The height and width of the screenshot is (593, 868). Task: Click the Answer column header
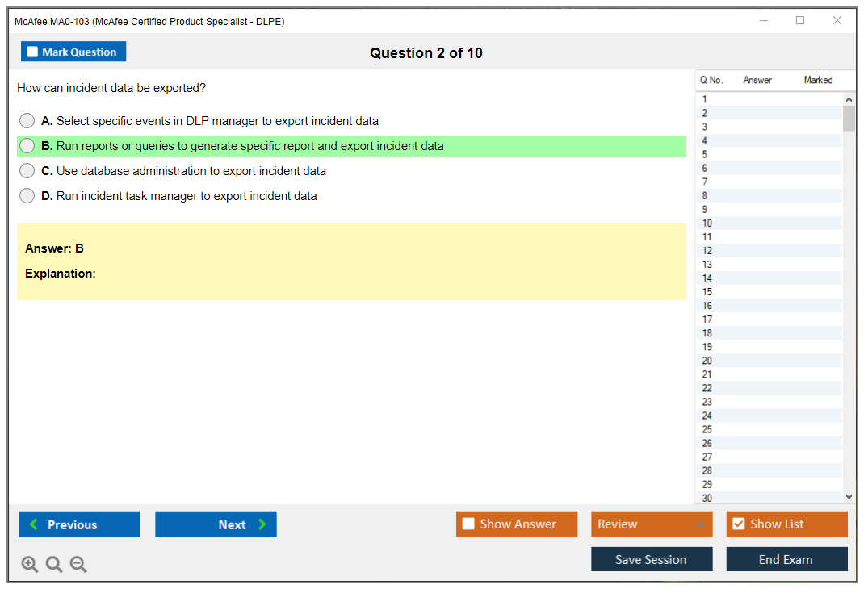pyautogui.click(x=757, y=80)
